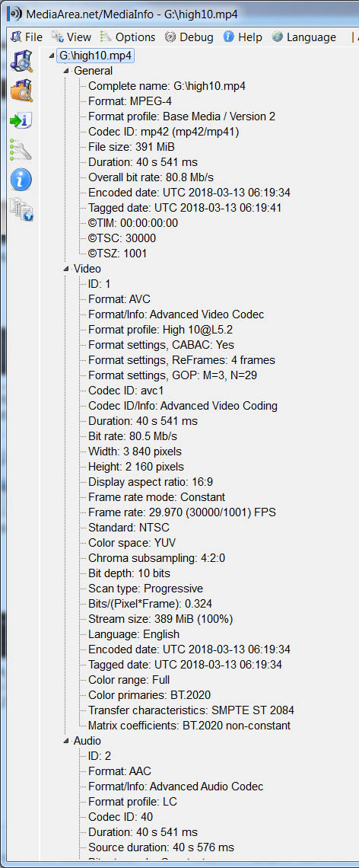Screen dimensions: 359x868
Task: Click the export green arrow icon
Action: click(x=21, y=120)
